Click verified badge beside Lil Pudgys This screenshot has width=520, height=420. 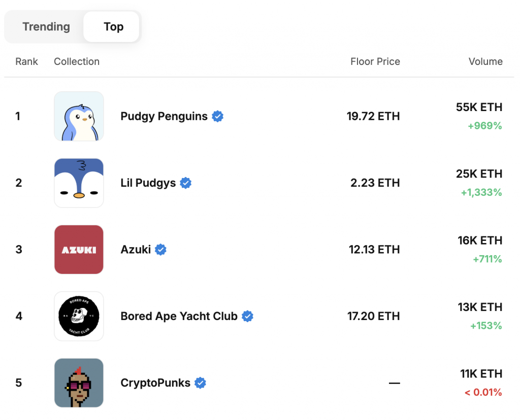point(186,183)
